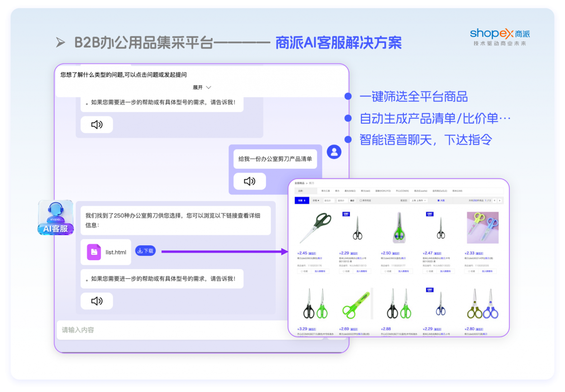Open the list.html file icon
Screen dimensions: 565x392
coord(94,252)
